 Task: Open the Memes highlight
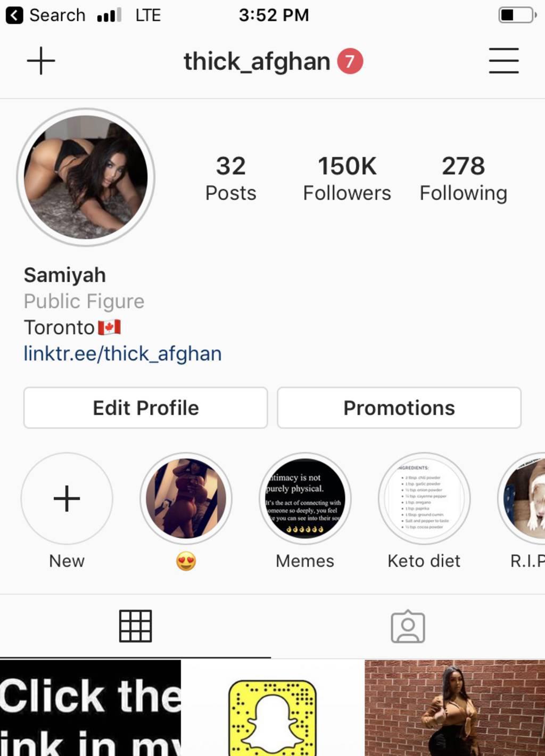[x=305, y=498]
